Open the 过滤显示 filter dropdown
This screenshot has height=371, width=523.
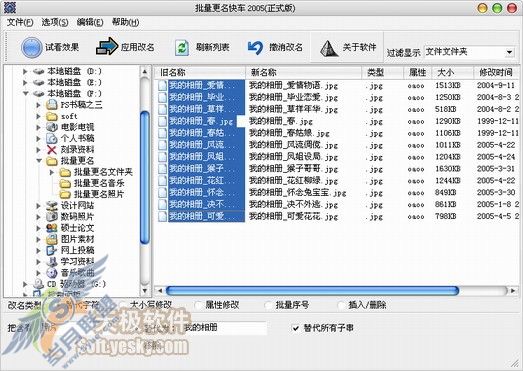pos(509,52)
